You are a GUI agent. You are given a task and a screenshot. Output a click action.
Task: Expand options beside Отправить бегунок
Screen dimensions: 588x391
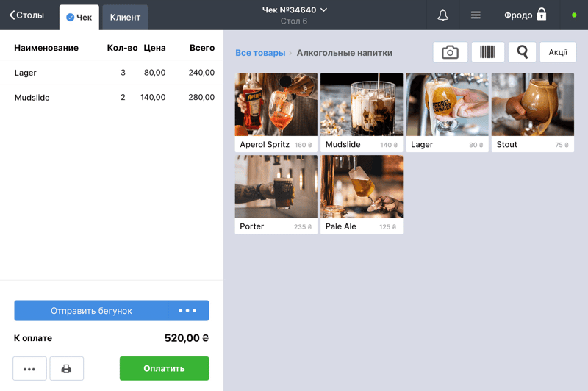[x=187, y=311]
